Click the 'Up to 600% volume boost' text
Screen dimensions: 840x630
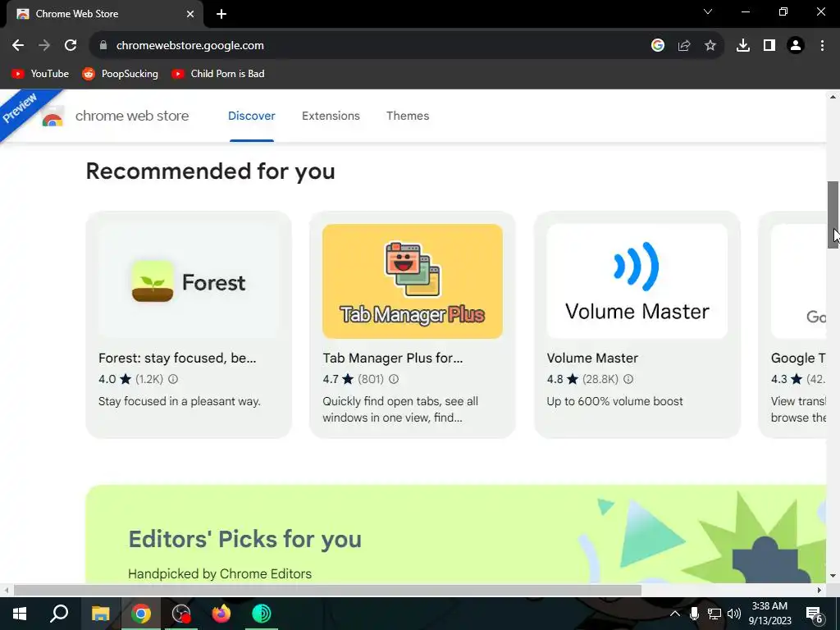point(615,401)
